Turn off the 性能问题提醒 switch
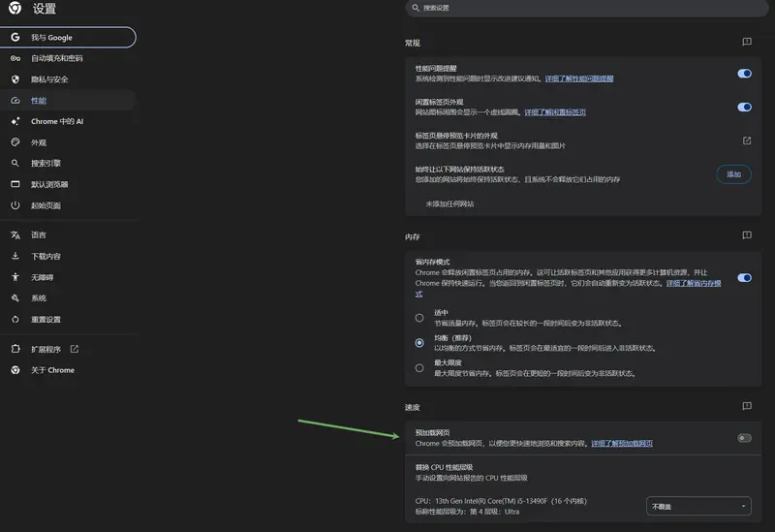775x532 pixels. pyautogui.click(x=744, y=74)
